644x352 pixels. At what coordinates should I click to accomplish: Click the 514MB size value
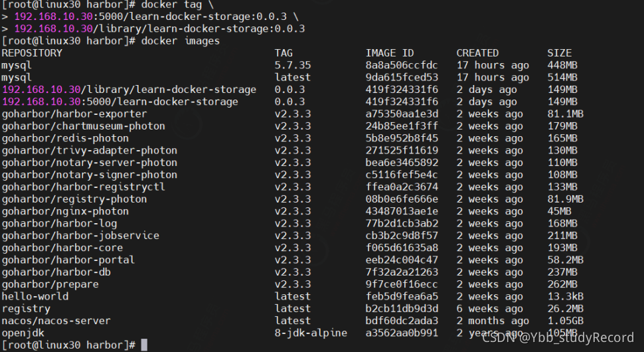tap(562, 77)
